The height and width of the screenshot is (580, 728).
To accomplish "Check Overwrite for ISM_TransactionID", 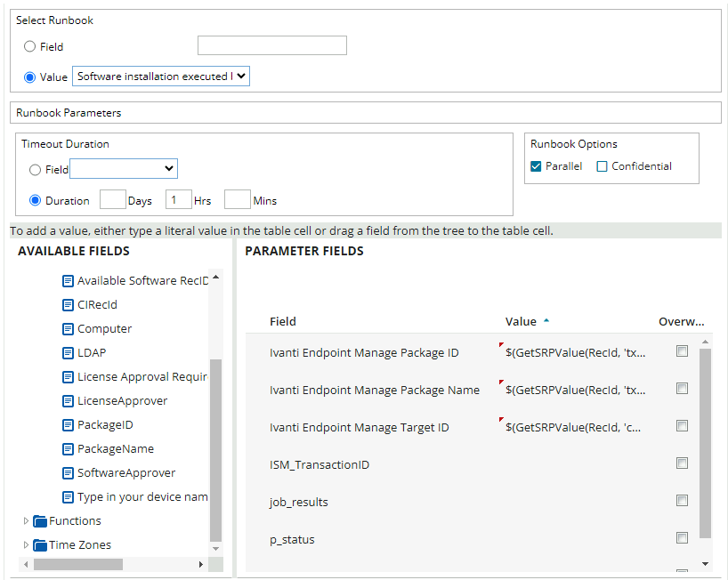I will (682, 463).
